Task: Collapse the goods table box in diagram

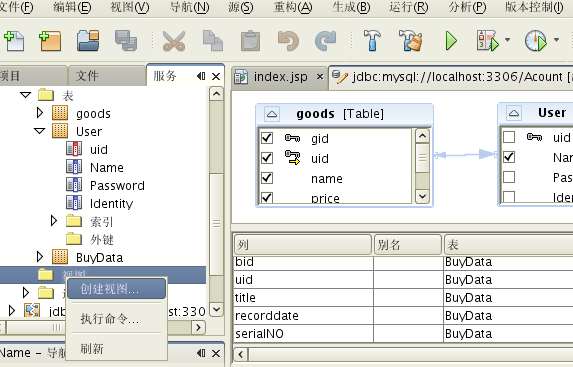Action: (x=272, y=114)
